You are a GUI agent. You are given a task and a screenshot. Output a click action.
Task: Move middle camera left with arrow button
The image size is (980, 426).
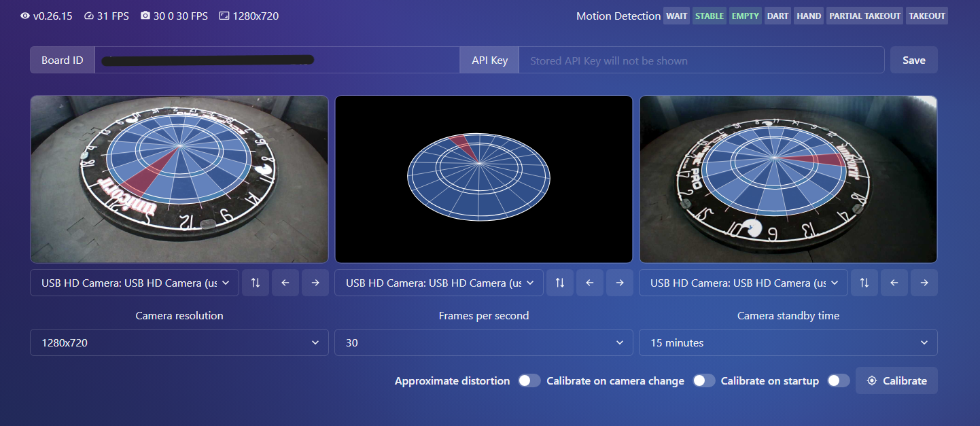[590, 283]
